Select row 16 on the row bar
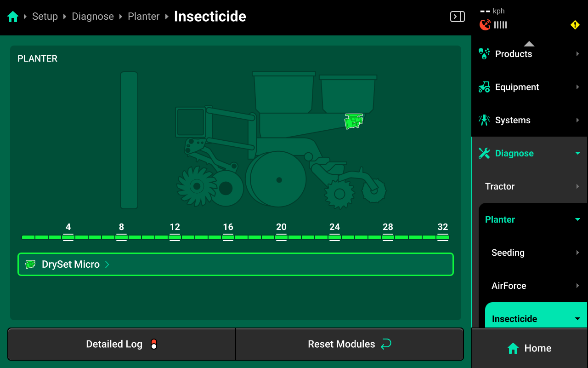This screenshot has height=368, width=588. [228, 237]
